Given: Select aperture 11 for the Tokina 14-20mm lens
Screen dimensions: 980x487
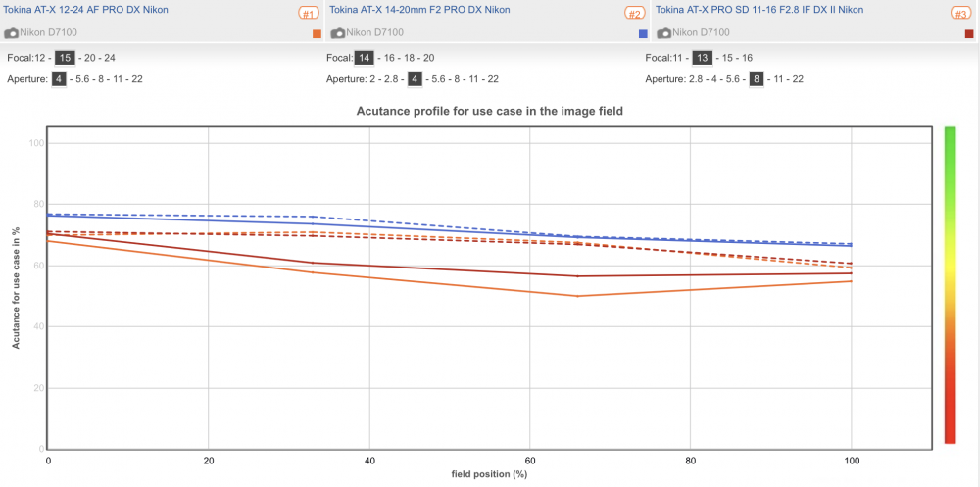Looking at the screenshot, I should coord(473,79).
